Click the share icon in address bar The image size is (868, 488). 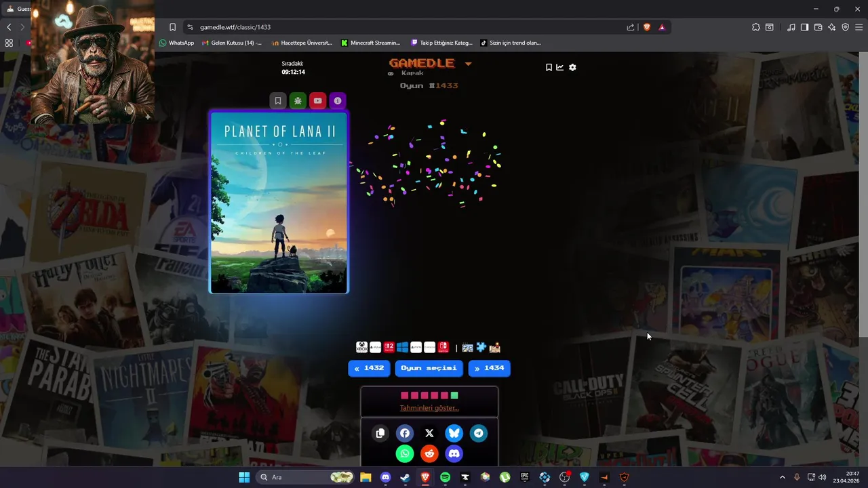[631, 27]
